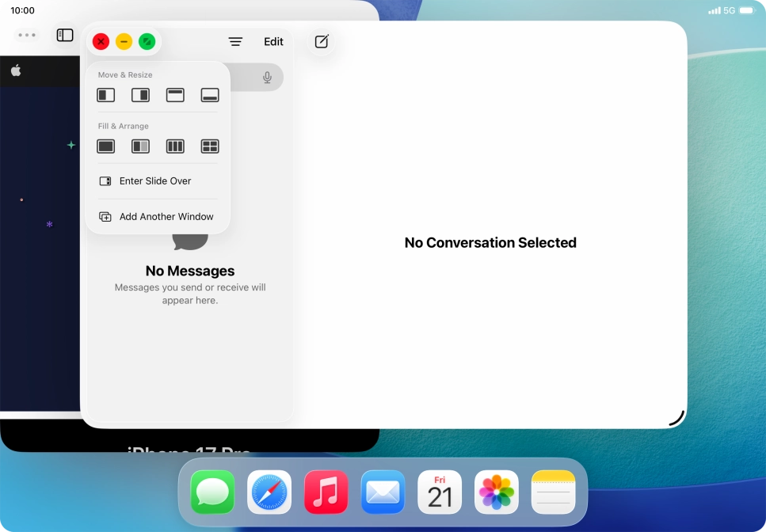The width and height of the screenshot is (766, 532).
Task: Move the window to the bottom half
Action: (209, 94)
